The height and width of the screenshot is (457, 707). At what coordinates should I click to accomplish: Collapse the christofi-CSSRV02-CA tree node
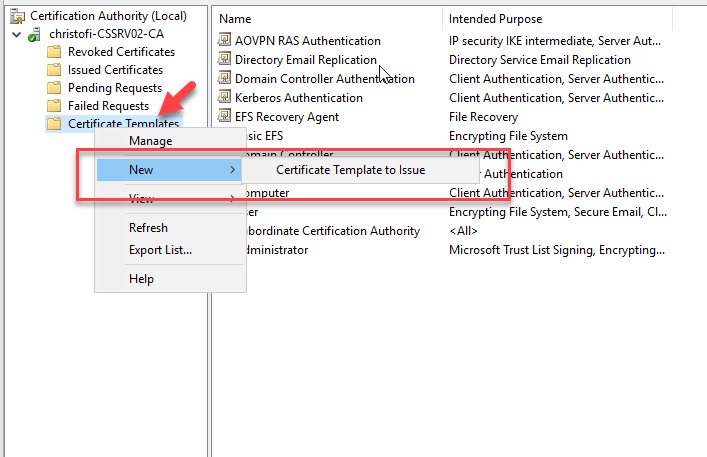16,34
